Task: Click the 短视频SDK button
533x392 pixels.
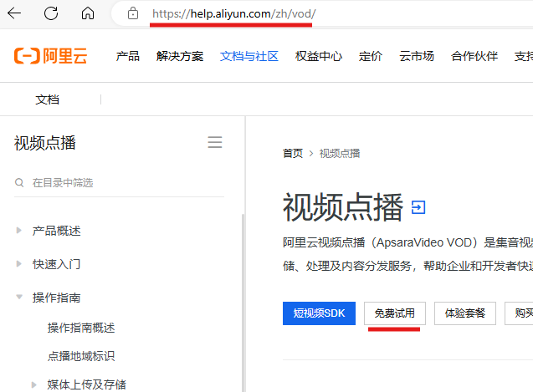Action: coord(319,313)
